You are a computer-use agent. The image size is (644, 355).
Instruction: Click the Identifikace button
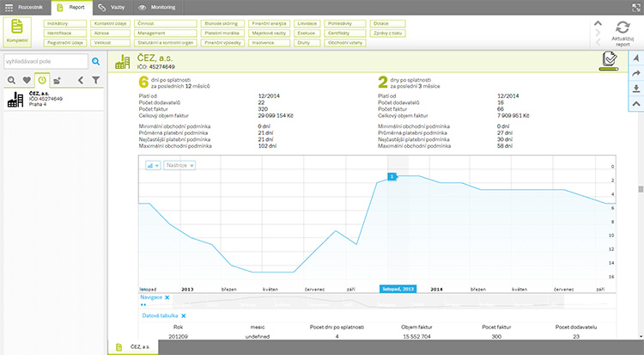click(x=65, y=34)
